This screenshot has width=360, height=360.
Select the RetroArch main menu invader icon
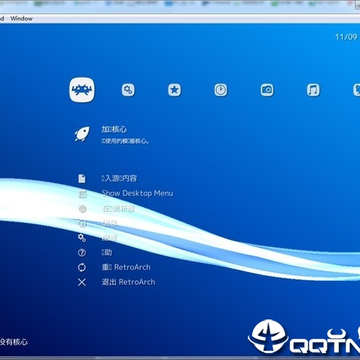click(82, 90)
